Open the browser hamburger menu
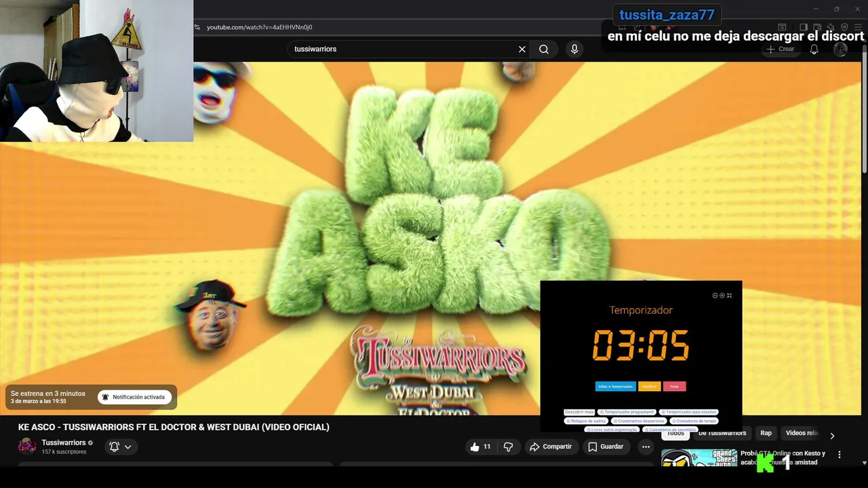 [x=858, y=27]
